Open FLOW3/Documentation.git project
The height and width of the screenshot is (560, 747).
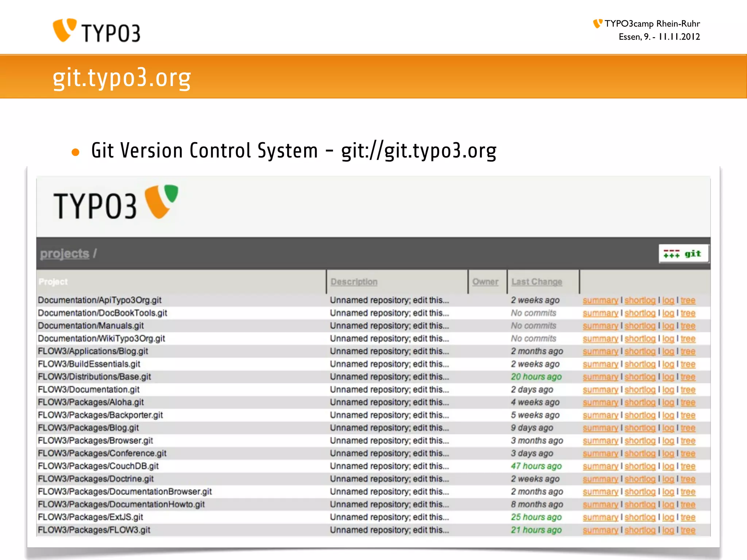89,390
